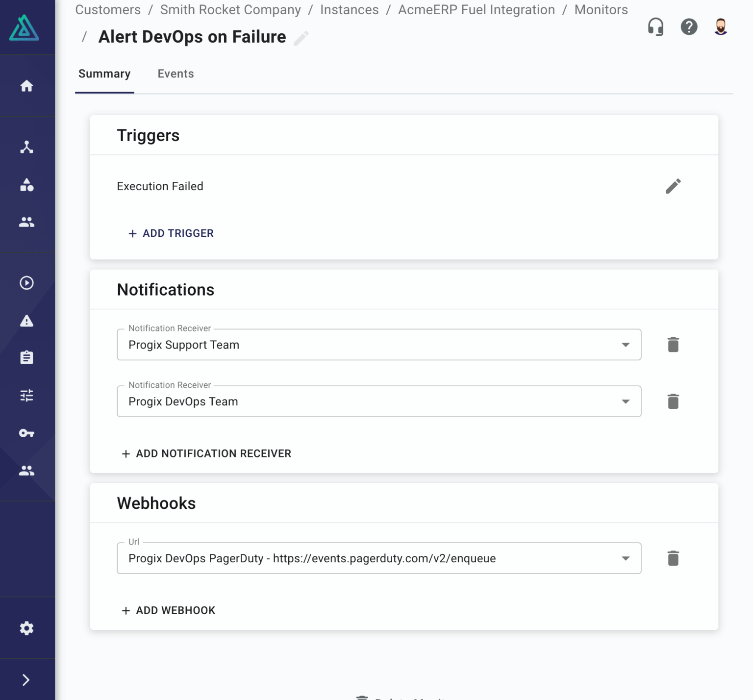Click the Notifications section heading
753x700 pixels.
click(x=166, y=290)
